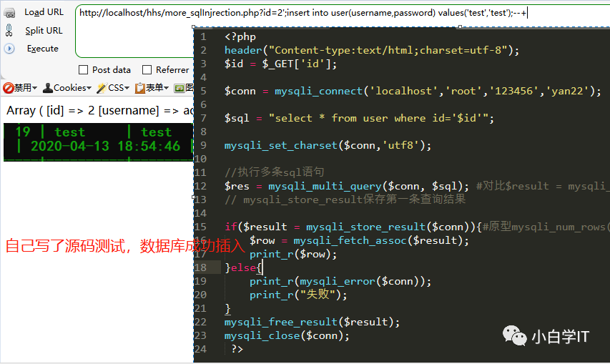Screen dimensions: 610x364
Task: Click the images picture icon in toolbar
Action: [x=179, y=88]
